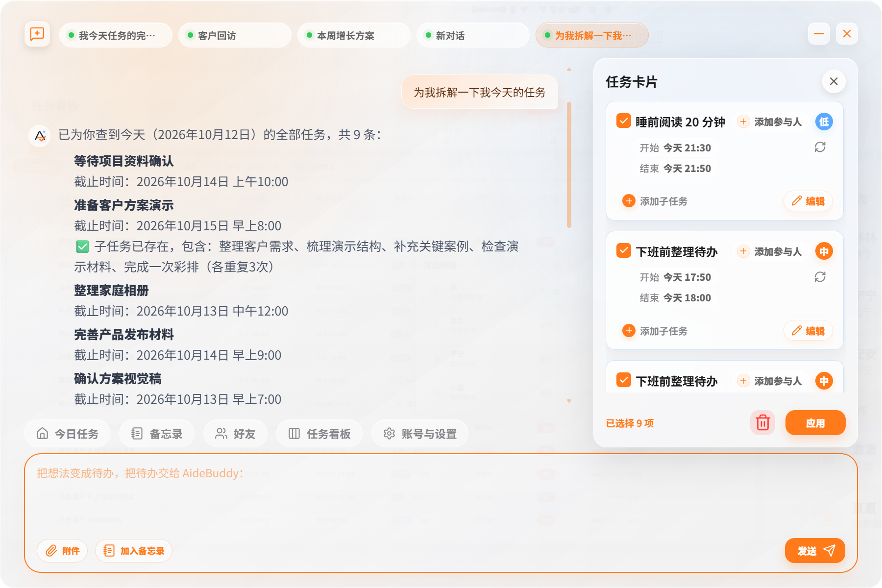Open 账号与设置
The height and width of the screenshot is (588, 882).
(x=420, y=434)
